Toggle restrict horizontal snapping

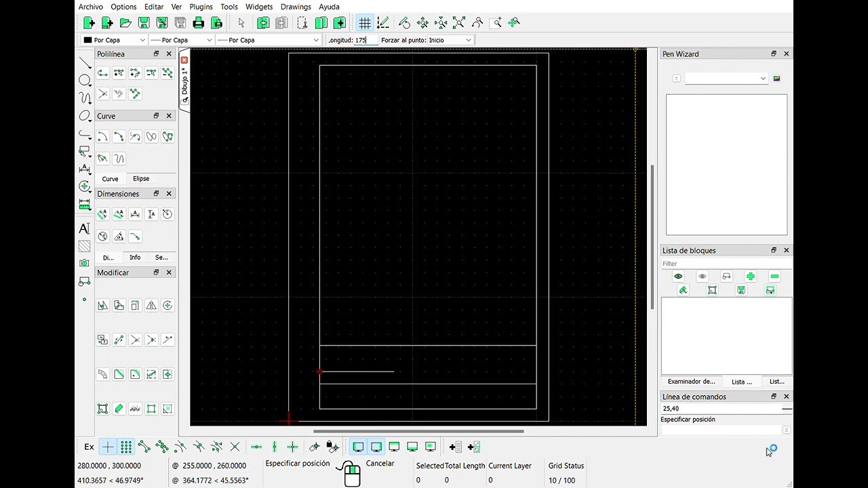tap(256, 447)
